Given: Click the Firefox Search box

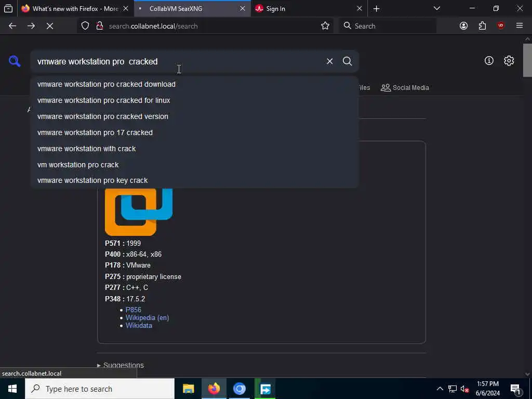Looking at the screenshot, I should coord(388,26).
